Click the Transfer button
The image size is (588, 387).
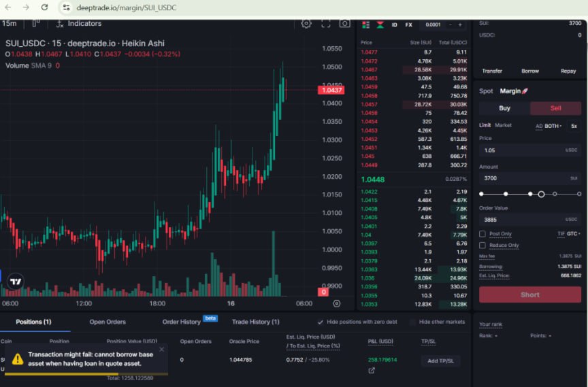[x=492, y=71]
